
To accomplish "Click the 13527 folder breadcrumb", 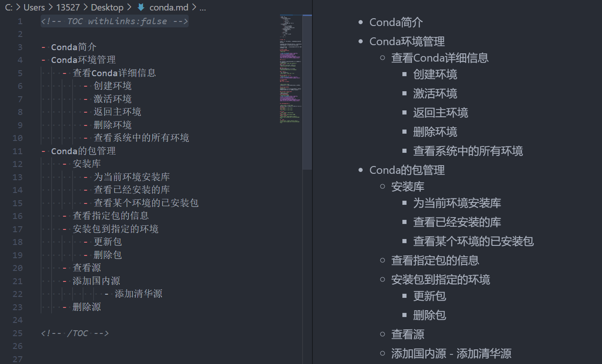I will click(68, 7).
